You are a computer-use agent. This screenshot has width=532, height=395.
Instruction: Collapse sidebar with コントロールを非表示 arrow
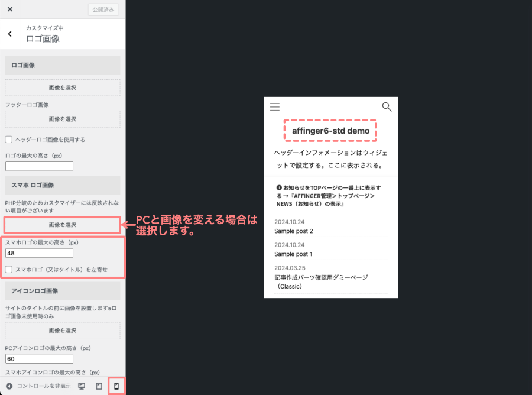[9, 386]
